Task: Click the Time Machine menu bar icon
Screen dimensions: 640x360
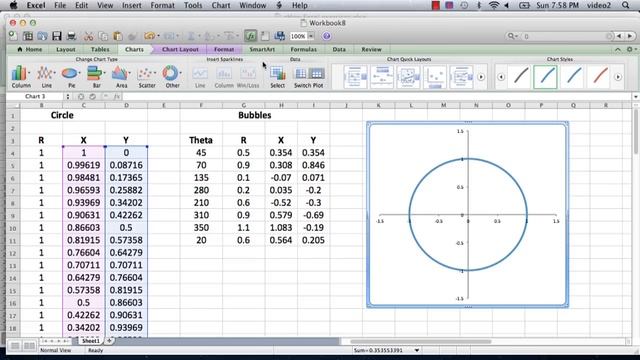Action: (x=464, y=5)
